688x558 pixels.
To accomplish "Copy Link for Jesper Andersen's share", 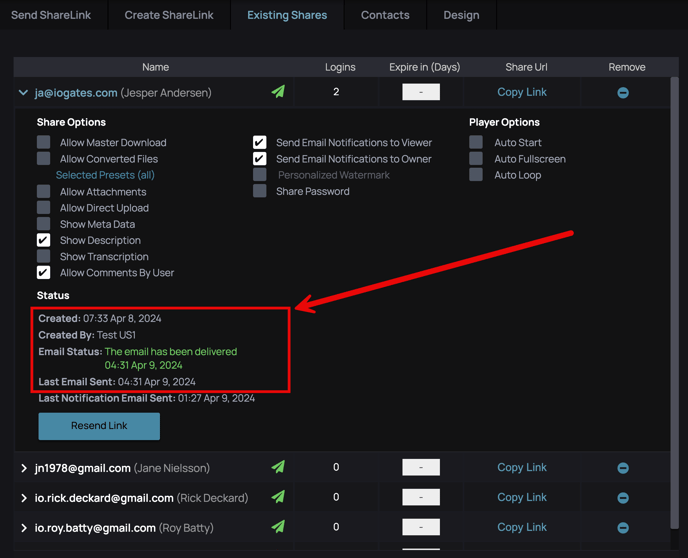I will [x=522, y=92].
